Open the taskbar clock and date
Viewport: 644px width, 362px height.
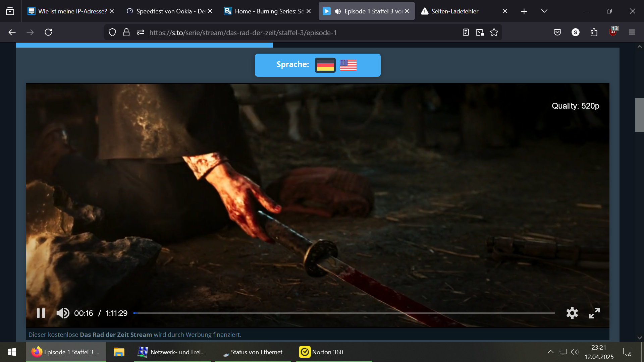599,352
